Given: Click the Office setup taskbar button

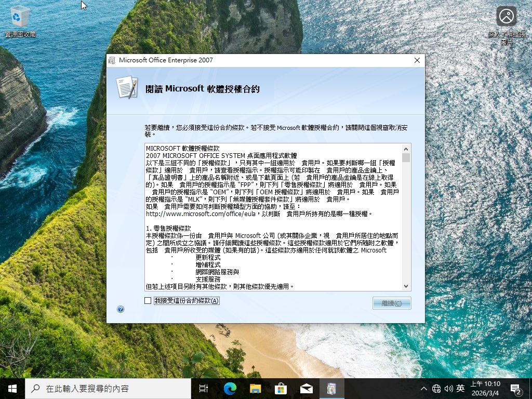Looking at the screenshot, I should click(332, 389).
